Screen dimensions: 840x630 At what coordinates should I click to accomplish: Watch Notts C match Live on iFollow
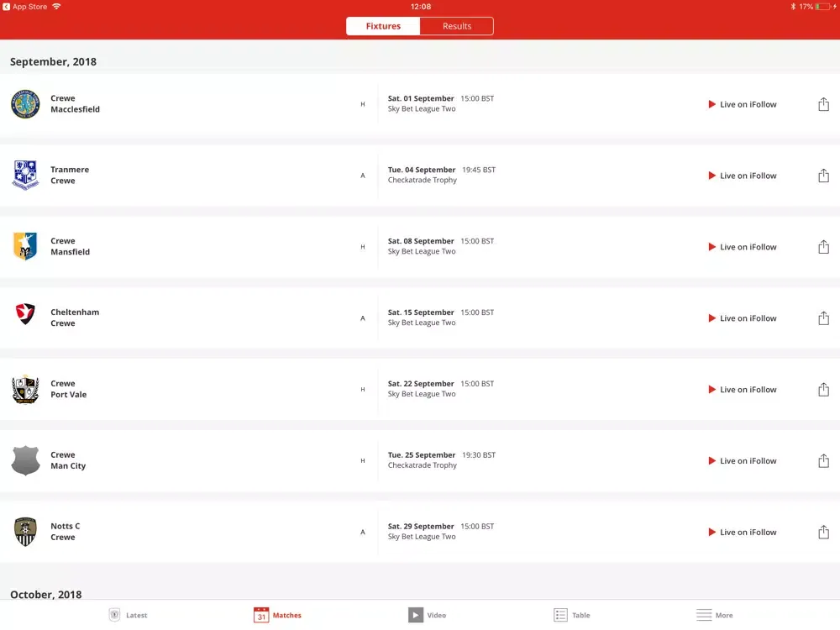click(x=742, y=532)
